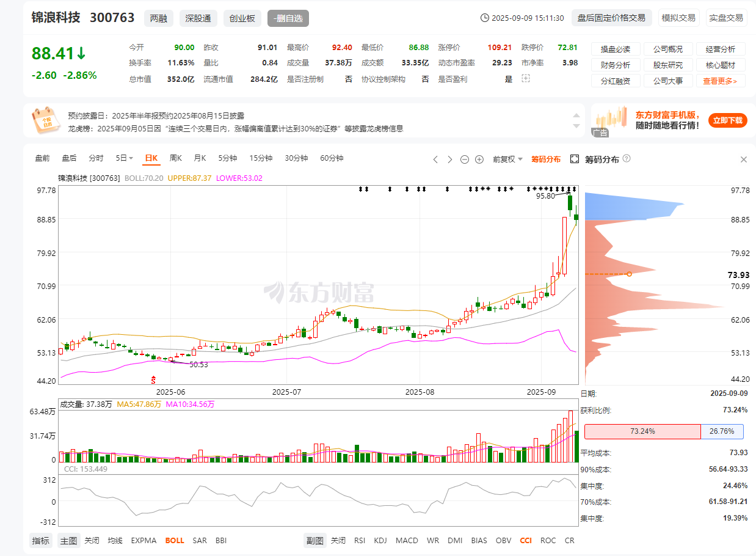Select KDJ sub-chart indicator
The height and width of the screenshot is (556, 756).
380,541
